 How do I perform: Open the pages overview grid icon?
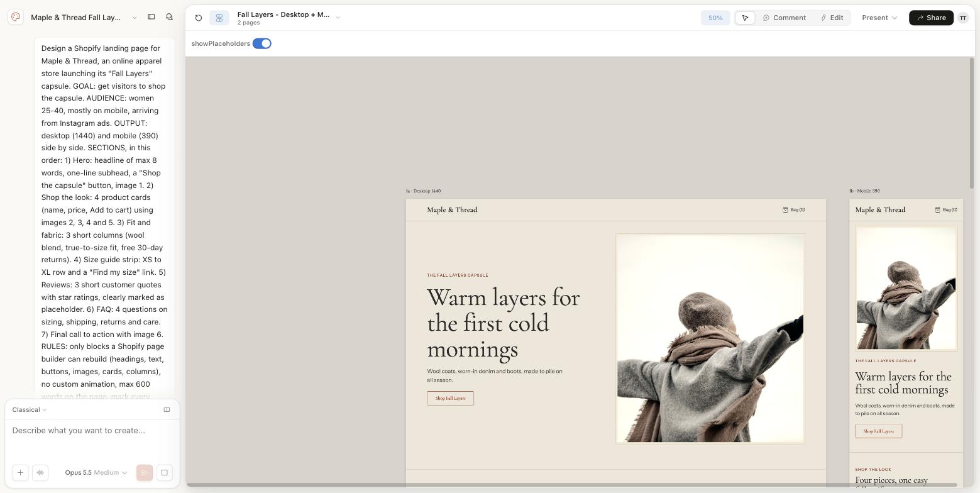tap(219, 18)
